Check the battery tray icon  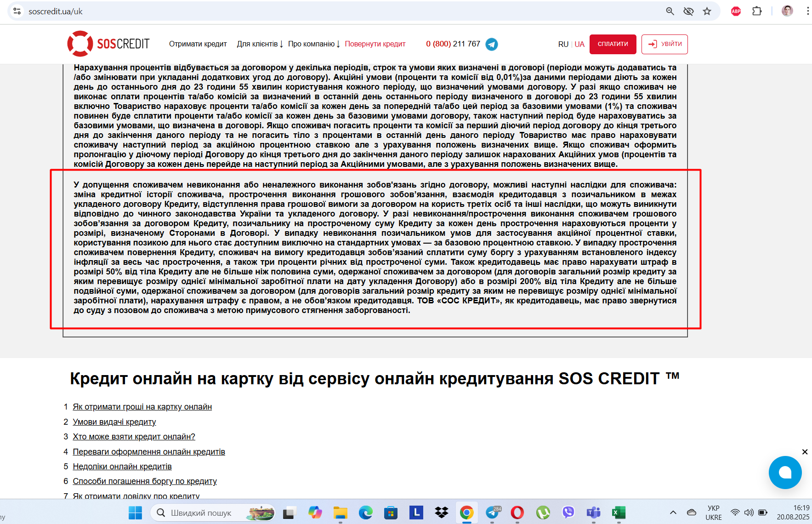click(763, 513)
